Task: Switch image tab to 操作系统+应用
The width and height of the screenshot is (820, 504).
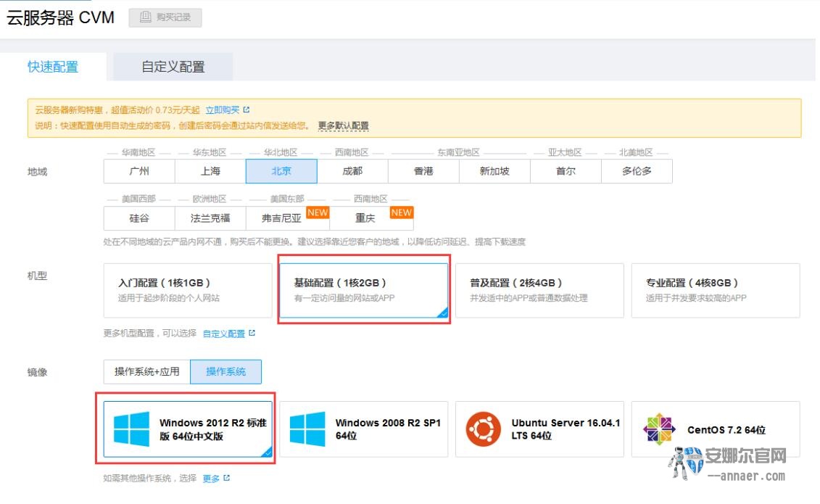Action: (147, 372)
